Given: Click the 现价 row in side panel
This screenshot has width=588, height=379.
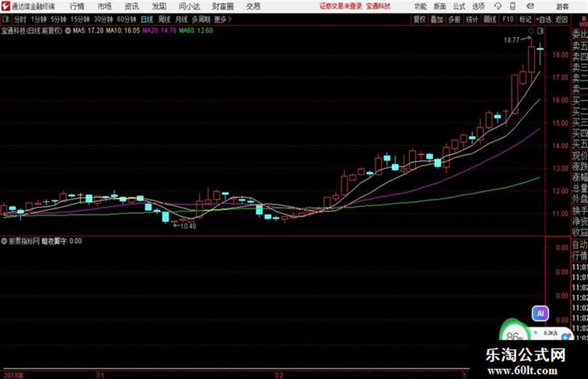Looking at the screenshot, I should click(580, 156).
